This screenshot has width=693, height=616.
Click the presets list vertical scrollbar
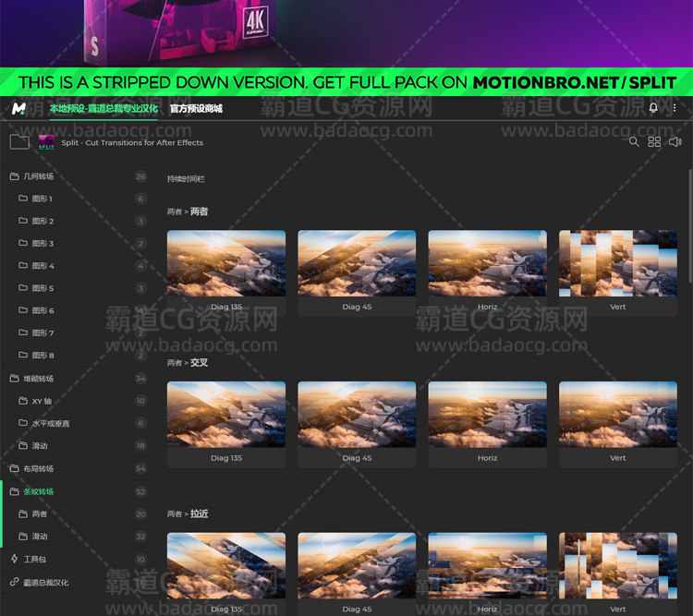(x=690, y=225)
